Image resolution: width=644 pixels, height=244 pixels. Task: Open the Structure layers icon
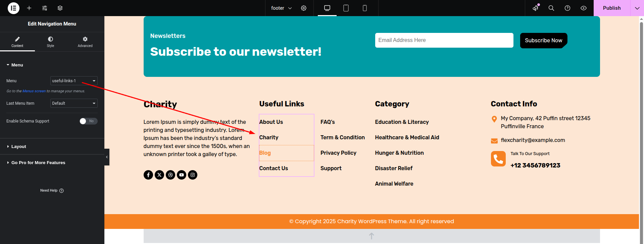(x=60, y=8)
